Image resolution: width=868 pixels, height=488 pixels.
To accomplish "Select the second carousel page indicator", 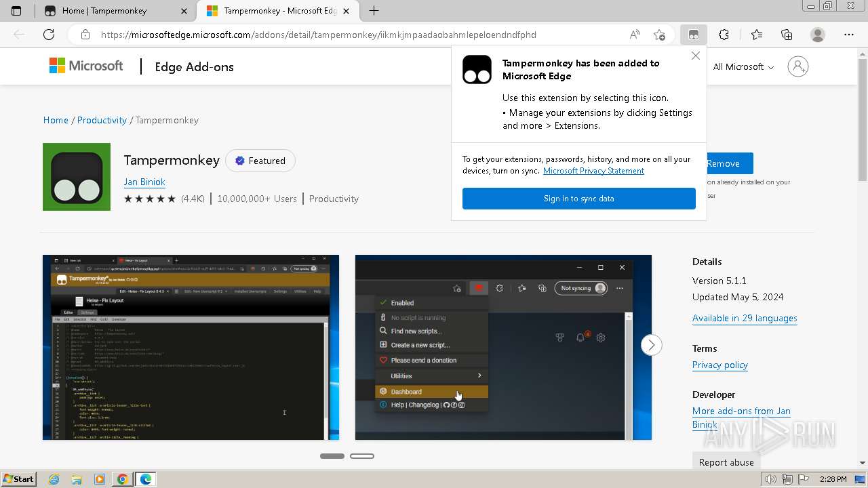I will pos(362,456).
